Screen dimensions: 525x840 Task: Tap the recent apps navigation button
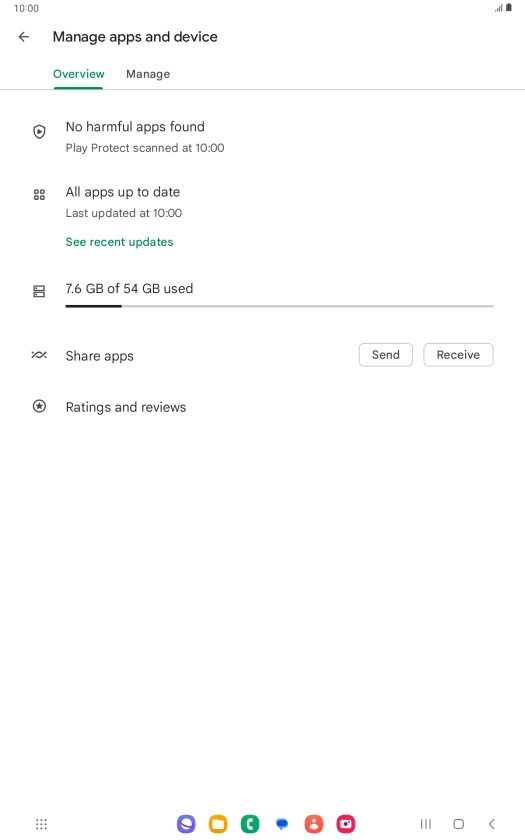pyautogui.click(x=426, y=824)
